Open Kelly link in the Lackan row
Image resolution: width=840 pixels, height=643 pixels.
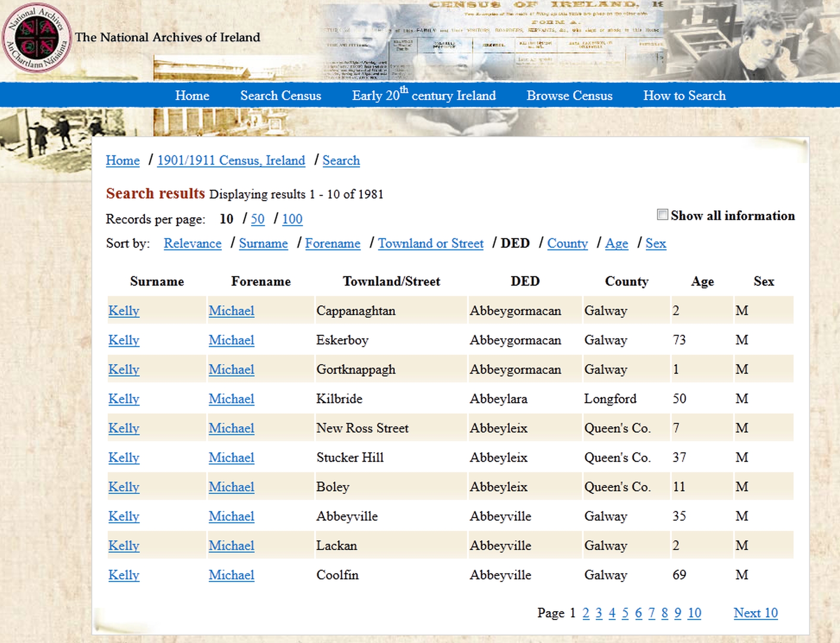coord(124,545)
